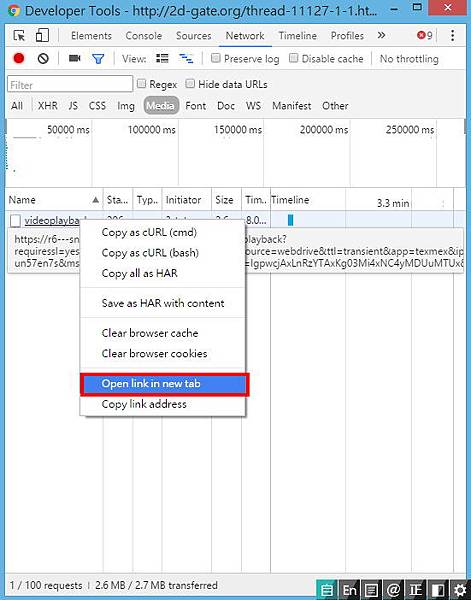Enable the Disable cache checkbox
The image size is (471, 600).
pyautogui.click(x=293, y=58)
